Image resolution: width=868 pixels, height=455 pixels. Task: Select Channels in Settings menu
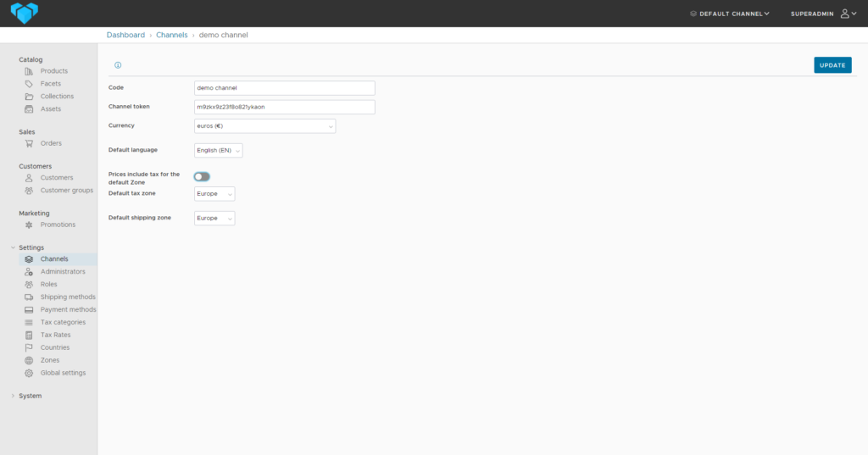[x=54, y=259]
